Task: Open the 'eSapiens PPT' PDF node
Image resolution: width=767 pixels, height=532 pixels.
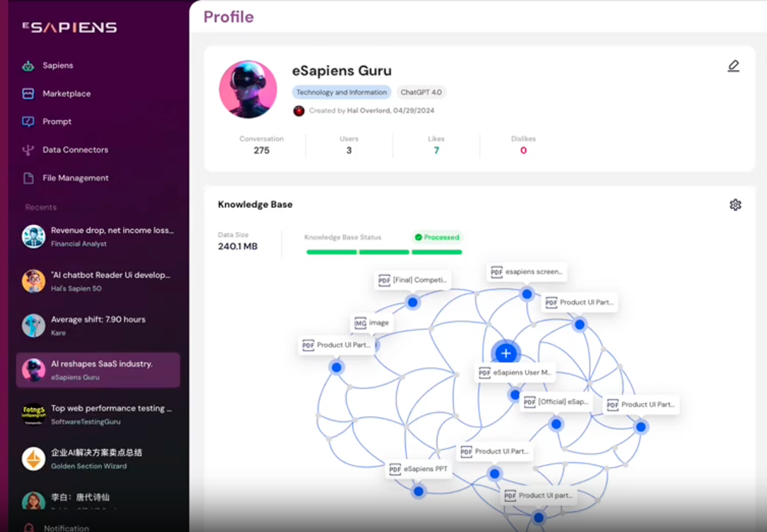Action: (x=419, y=469)
